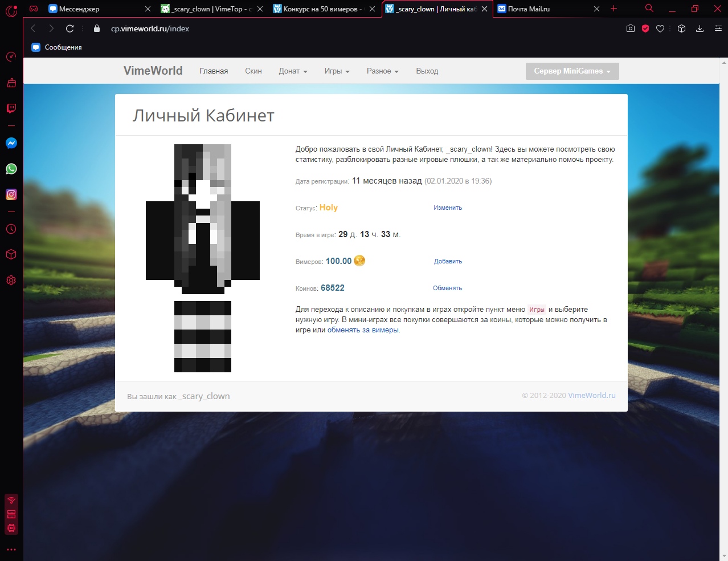Image resolution: width=728 pixels, height=561 pixels.
Task: Open WhatsApp from the sidebar
Action: 11,169
